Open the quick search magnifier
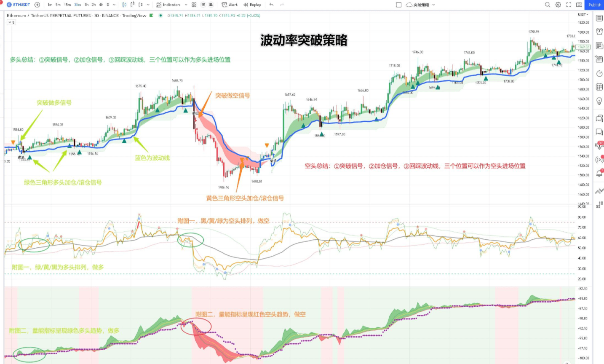604x364 pixels. pos(548,5)
